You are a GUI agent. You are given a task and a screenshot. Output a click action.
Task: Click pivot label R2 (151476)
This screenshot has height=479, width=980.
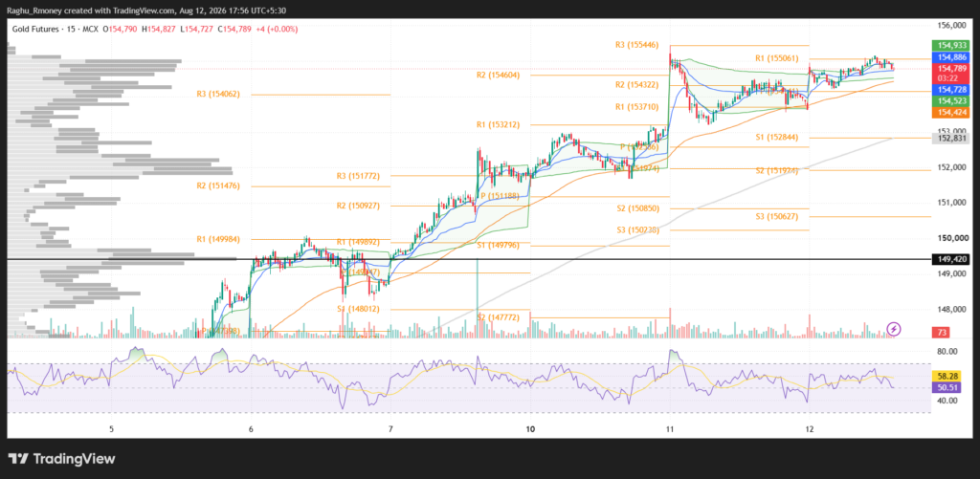(217, 186)
